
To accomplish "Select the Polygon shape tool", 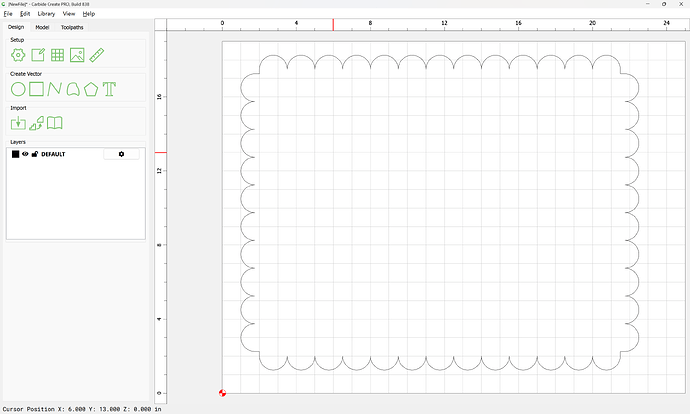I will 90,89.
